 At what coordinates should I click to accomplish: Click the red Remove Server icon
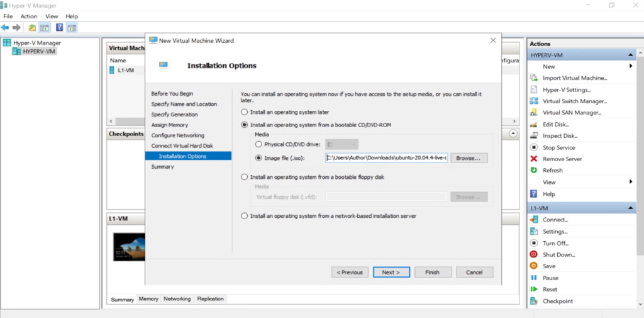[534, 159]
